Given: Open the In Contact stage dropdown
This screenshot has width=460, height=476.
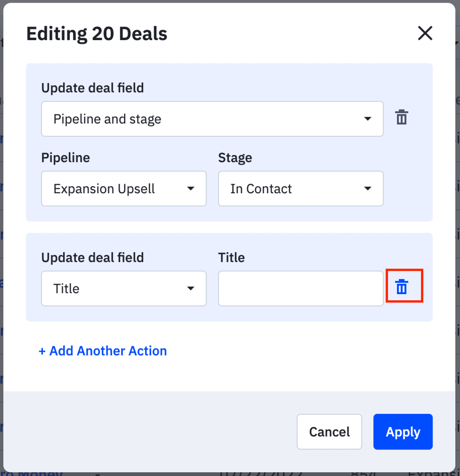Looking at the screenshot, I should coord(301,189).
